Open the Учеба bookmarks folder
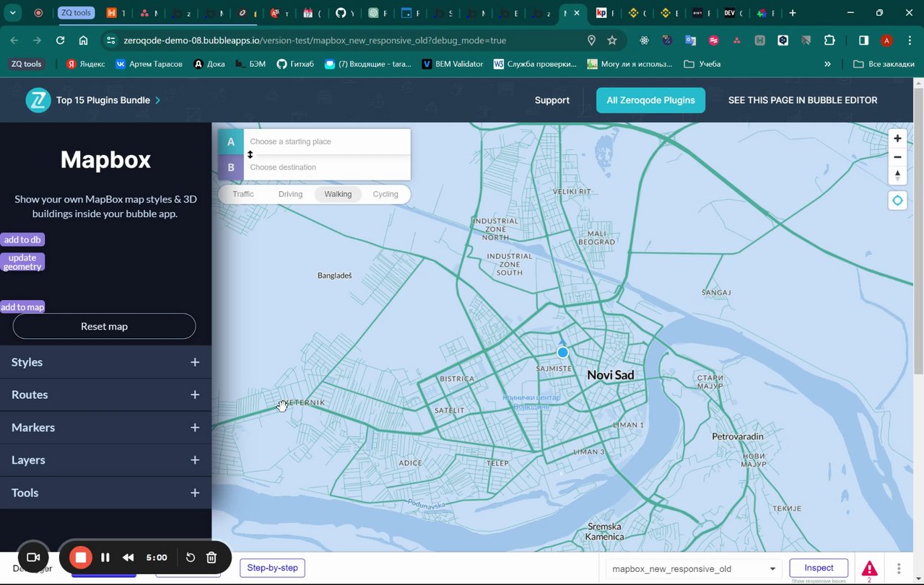The height and width of the screenshot is (585, 924). tap(702, 64)
